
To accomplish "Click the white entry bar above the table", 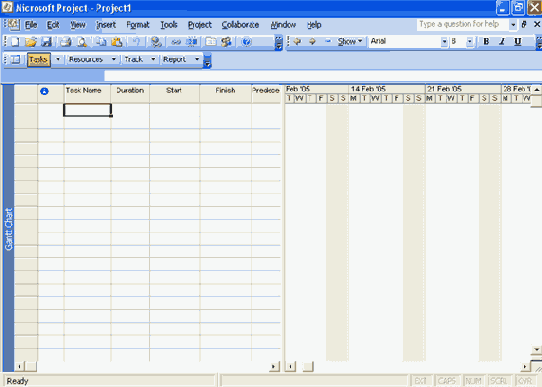I will 323,76.
